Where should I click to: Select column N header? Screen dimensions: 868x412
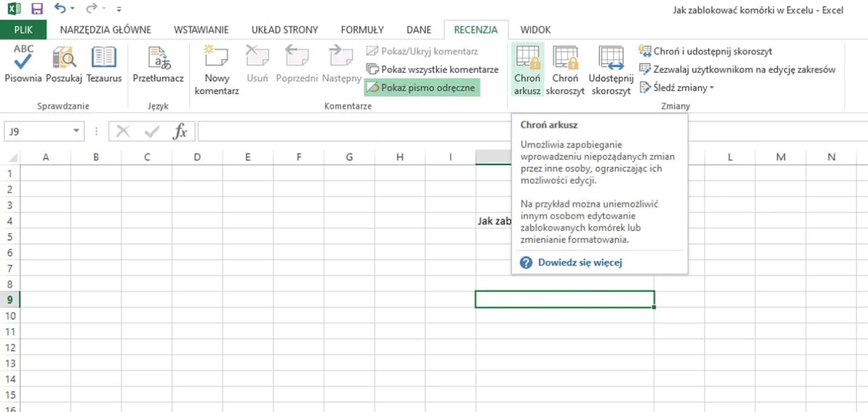click(x=831, y=157)
